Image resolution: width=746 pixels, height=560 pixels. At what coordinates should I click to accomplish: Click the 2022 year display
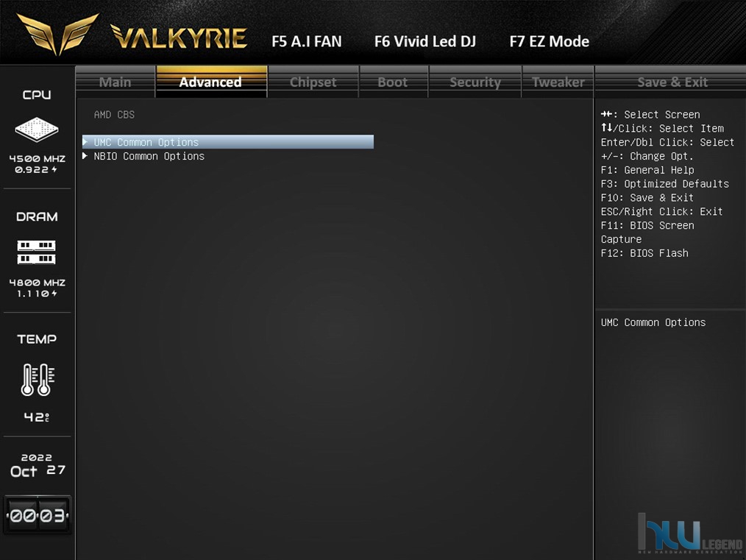point(37,457)
